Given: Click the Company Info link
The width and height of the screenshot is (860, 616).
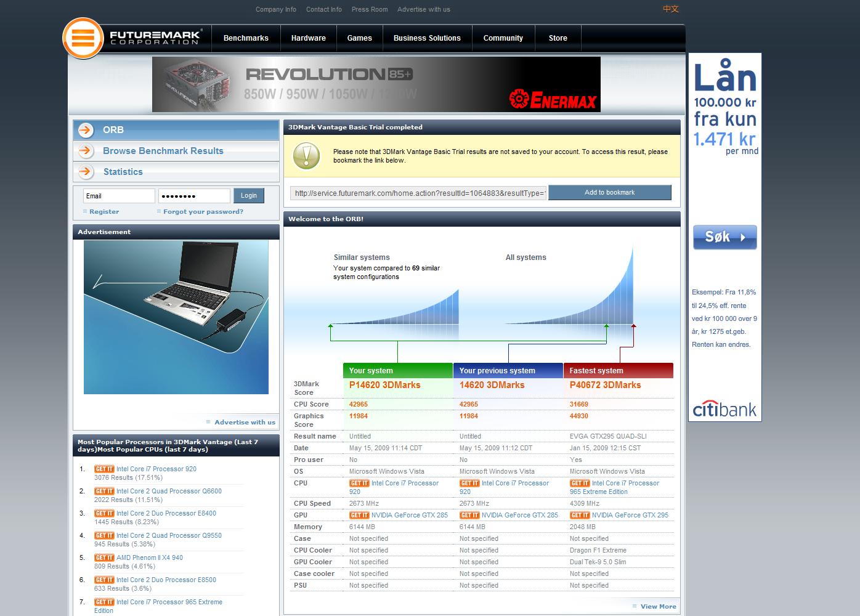Looking at the screenshot, I should (276, 9).
